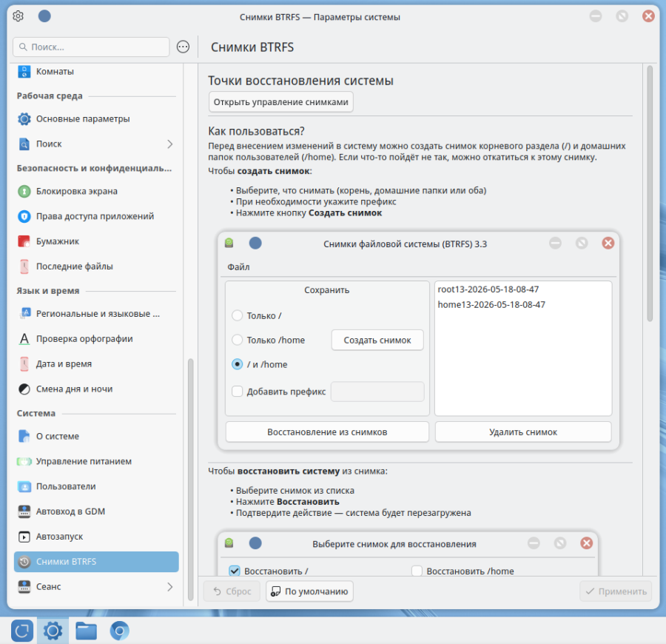The height and width of the screenshot is (644, 666).
Task: Expand the Сеанс sidebar category chevron
Action: pyautogui.click(x=170, y=587)
